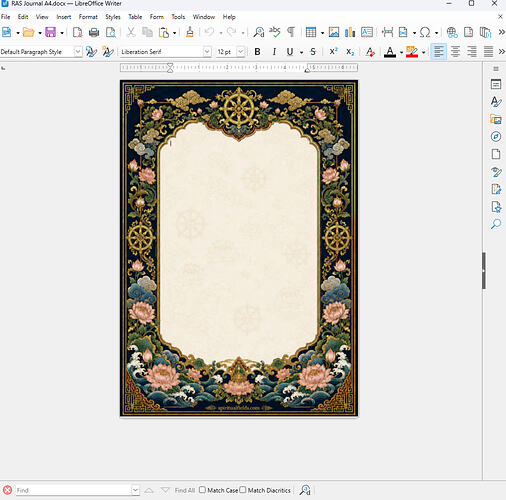Image resolution: width=506 pixels, height=500 pixels.
Task: Click the Find All button
Action: (x=185, y=490)
